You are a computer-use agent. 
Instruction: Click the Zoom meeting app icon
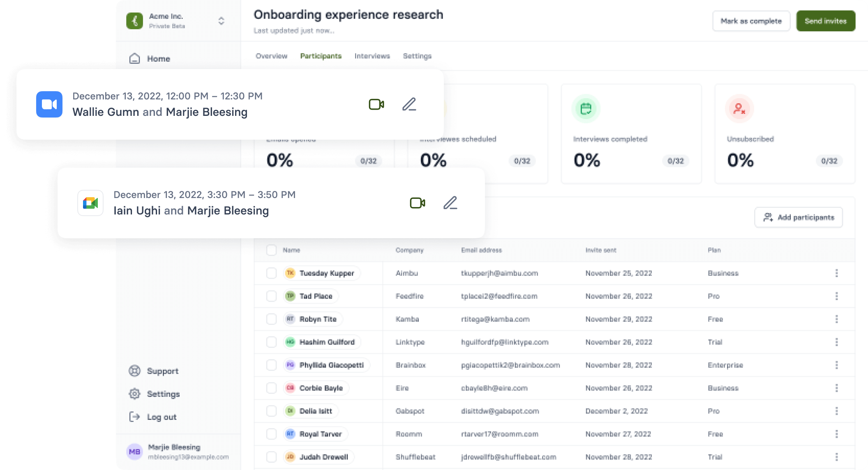pyautogui.click(x=49, y=104)
